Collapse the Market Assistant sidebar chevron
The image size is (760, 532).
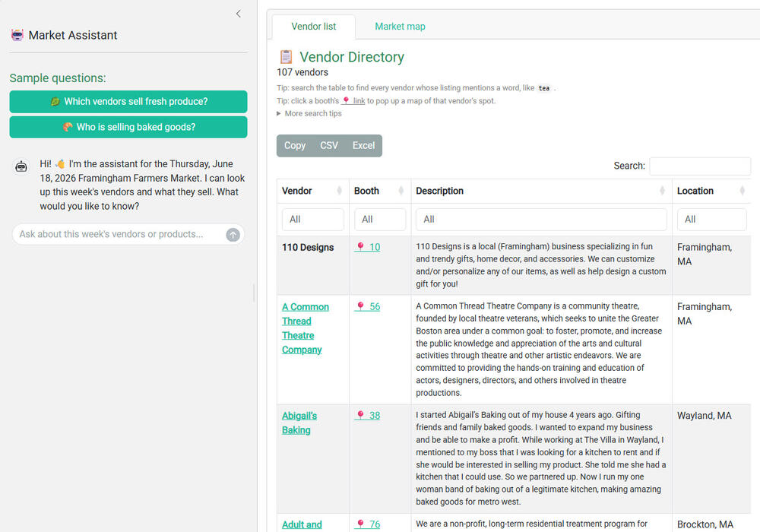(x=238, y=14)
